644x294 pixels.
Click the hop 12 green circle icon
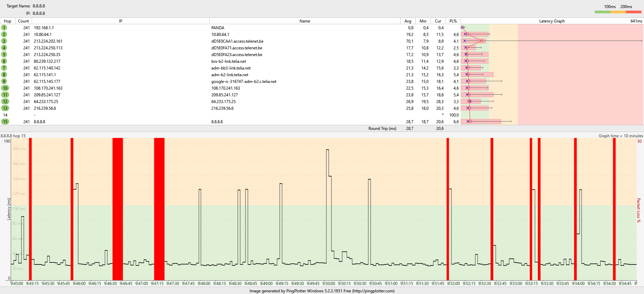(x=5, y=102)
